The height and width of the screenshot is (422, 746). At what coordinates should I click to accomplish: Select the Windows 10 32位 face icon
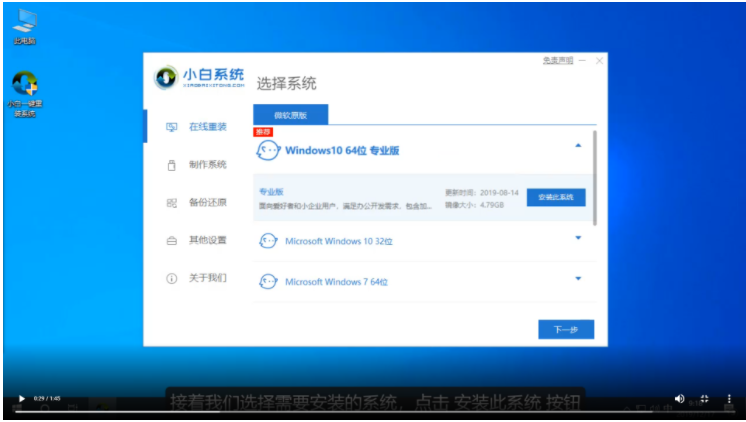click(268, 241)
